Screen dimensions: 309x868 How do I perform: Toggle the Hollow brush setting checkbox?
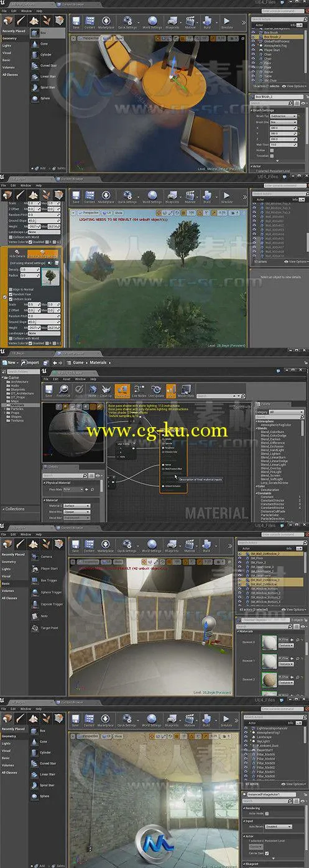[x=272, y=150]
